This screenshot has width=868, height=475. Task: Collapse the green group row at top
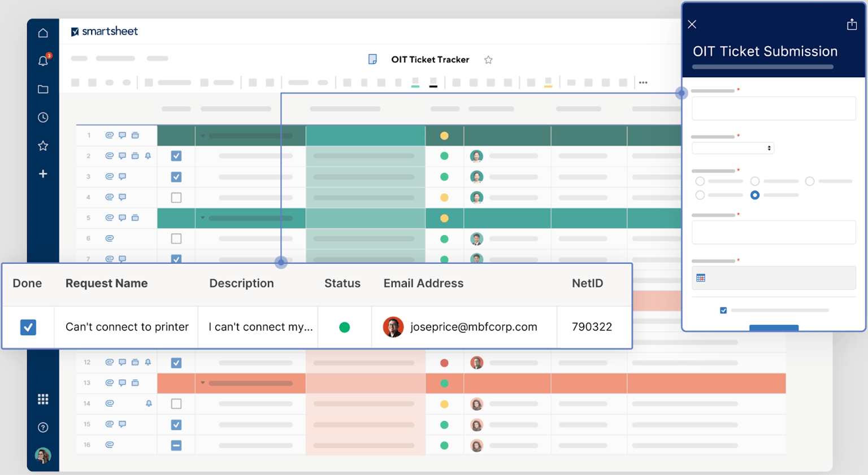tap(203, 136)
